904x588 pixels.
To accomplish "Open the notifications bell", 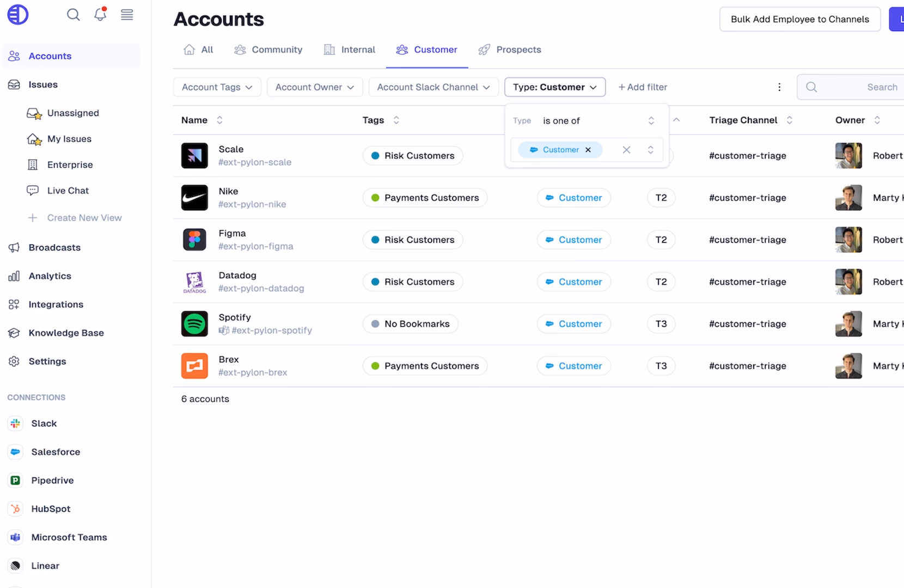I will pos(100,15).
